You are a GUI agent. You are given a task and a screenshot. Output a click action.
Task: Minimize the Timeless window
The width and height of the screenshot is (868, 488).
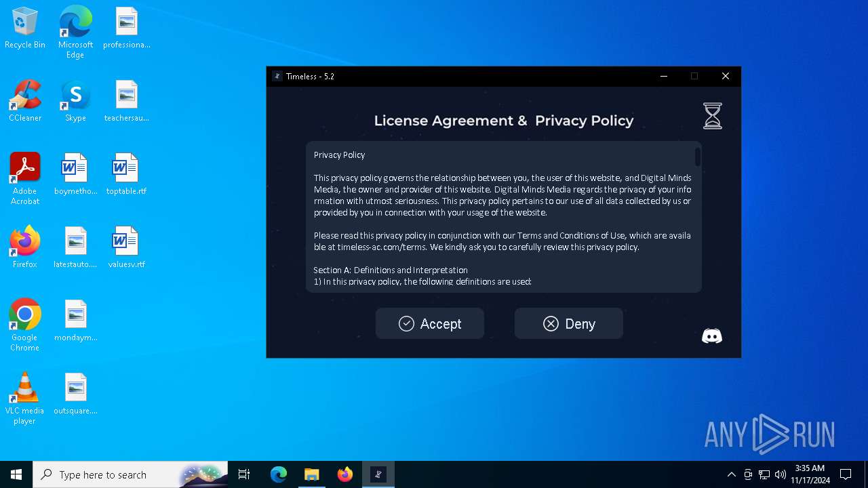point(664,76)
